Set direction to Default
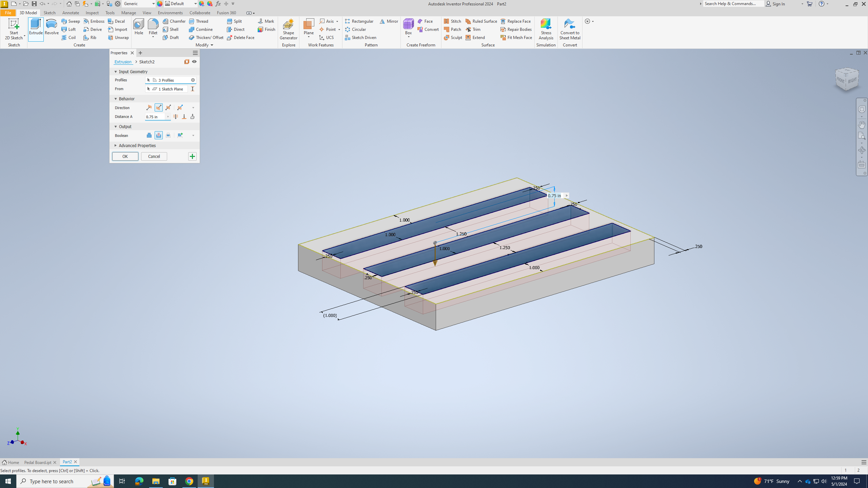 (x=149, y=108)
